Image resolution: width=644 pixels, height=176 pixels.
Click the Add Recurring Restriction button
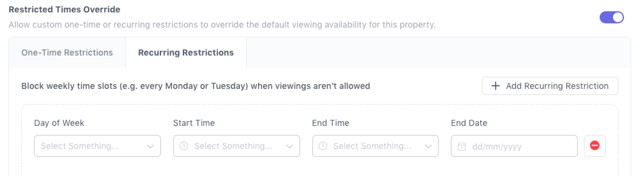coord(550,86)
